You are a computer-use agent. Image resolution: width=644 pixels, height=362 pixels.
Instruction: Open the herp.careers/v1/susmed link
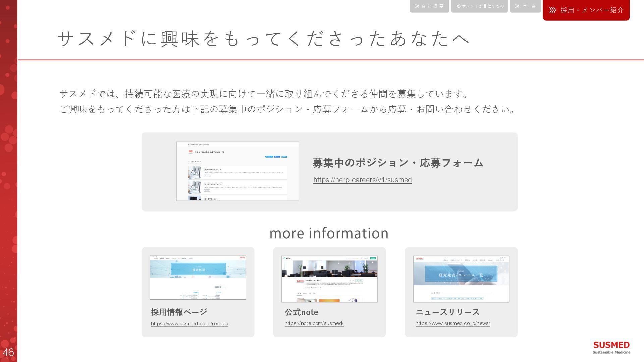point(362,180)
